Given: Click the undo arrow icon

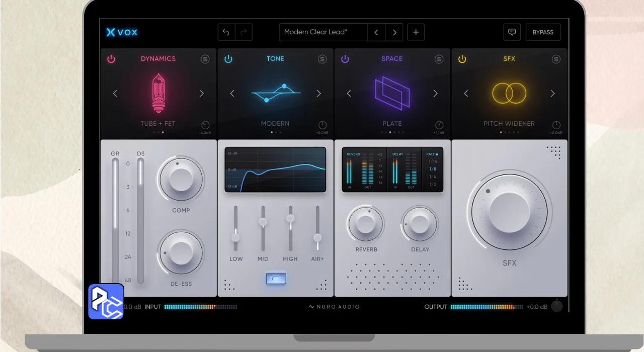Looking at the screenshot, I should click(226, 32).
